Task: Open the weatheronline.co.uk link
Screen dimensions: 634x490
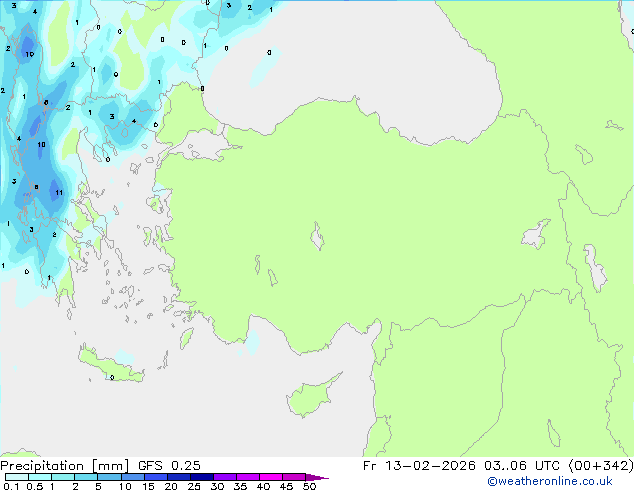Action: [x=550, y=481]
